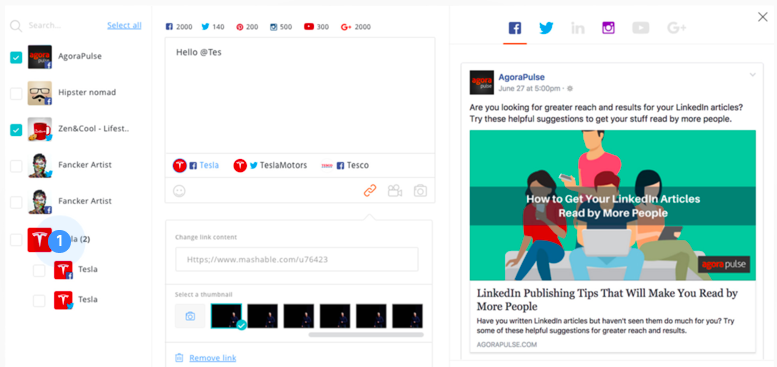Click the trash icon beside Remove link

[179, 358]
